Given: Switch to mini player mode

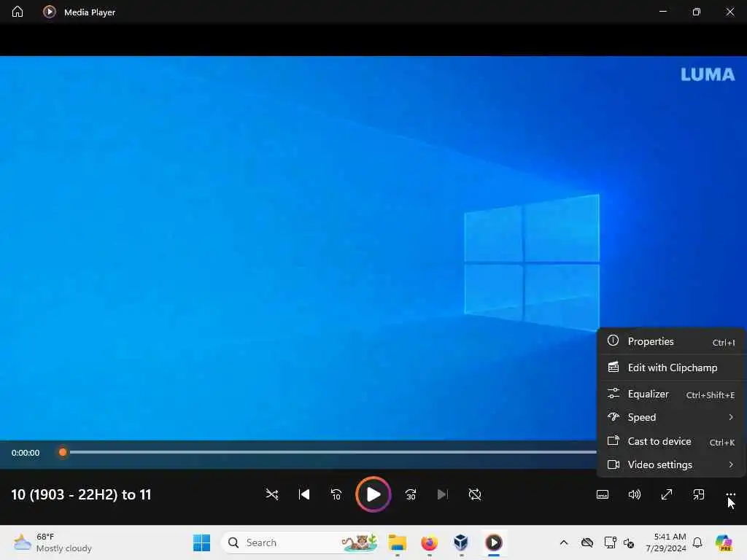Looking at the screenshot, I should pos(698,494).
